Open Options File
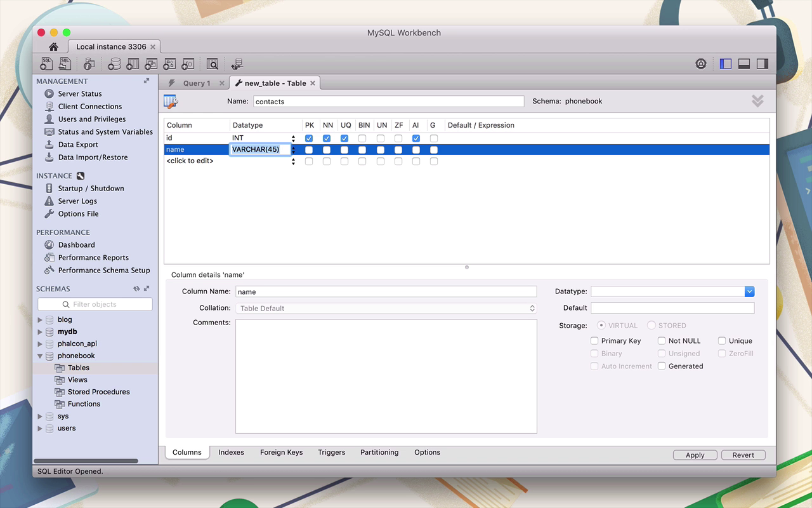This screenshot has height=508, width=812. point(78,213)
